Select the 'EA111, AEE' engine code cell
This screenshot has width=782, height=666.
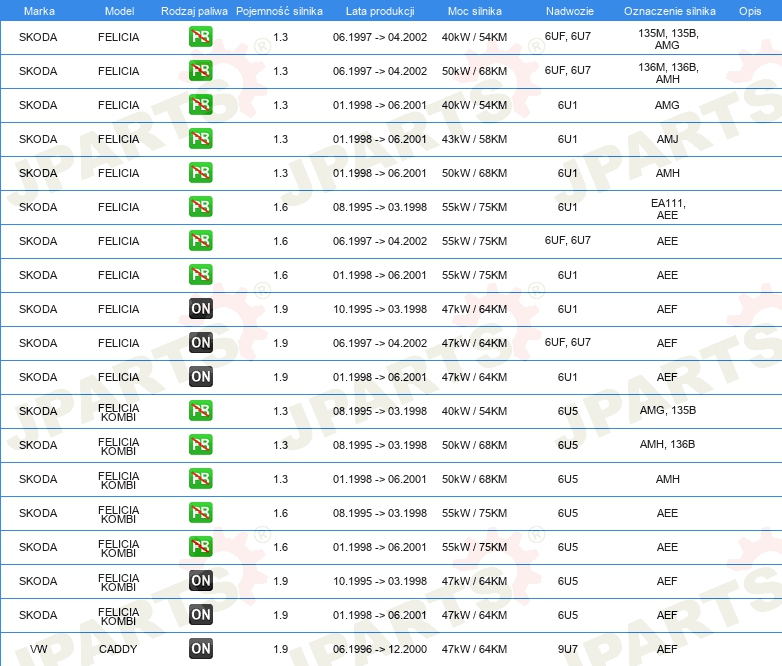[x=668, y=209]
